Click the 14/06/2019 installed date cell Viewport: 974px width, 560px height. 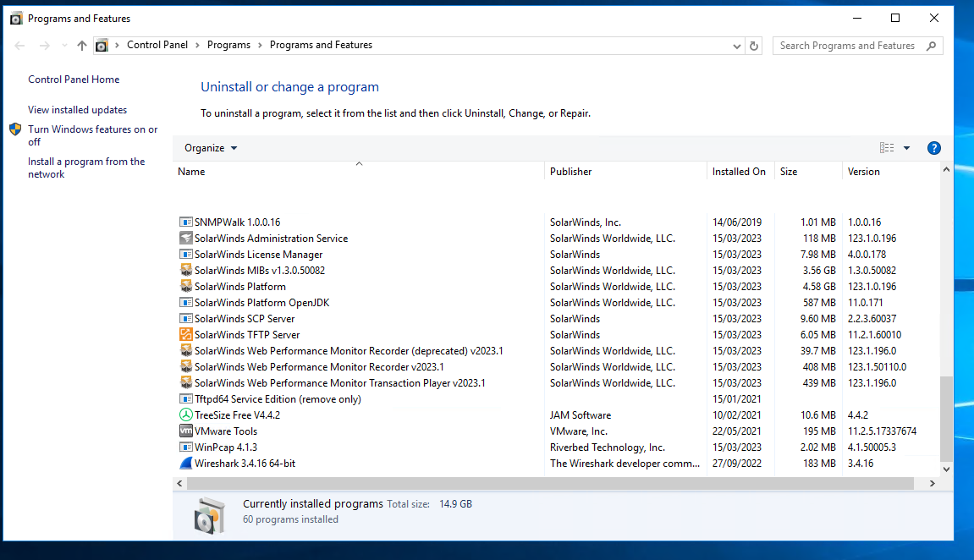coord(737,222)
